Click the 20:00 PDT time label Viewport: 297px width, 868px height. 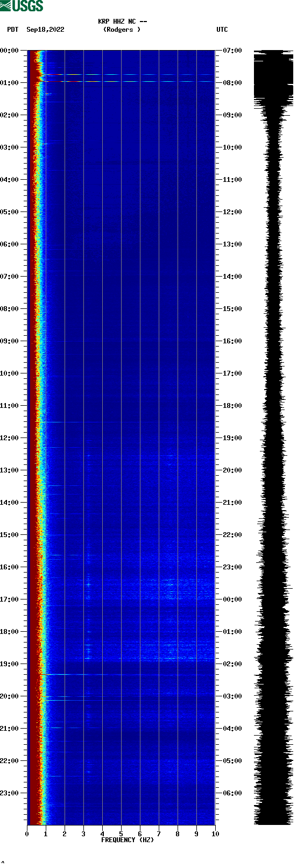point(10,696)
